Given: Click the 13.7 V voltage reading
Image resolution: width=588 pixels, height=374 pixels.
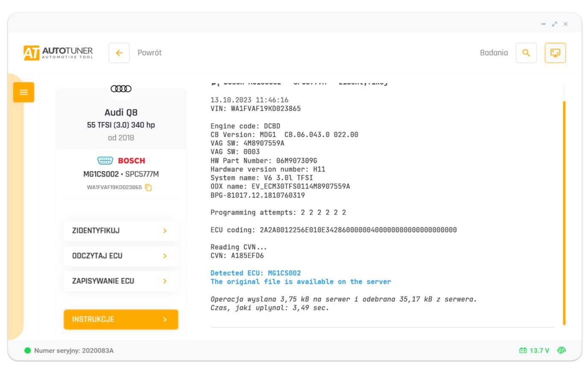Looking at the screenshot, I should tap(539, 351).
